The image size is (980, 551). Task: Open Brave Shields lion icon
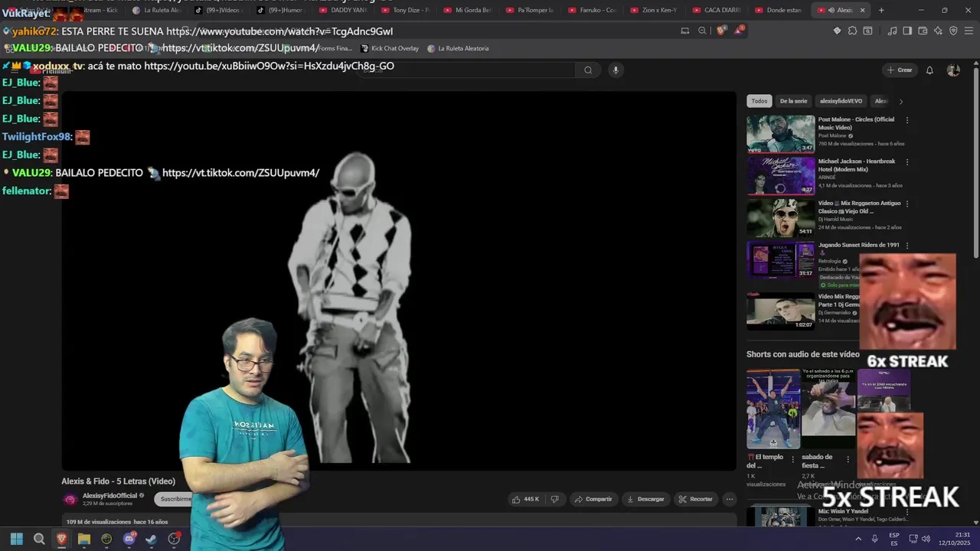pos(720,31)
